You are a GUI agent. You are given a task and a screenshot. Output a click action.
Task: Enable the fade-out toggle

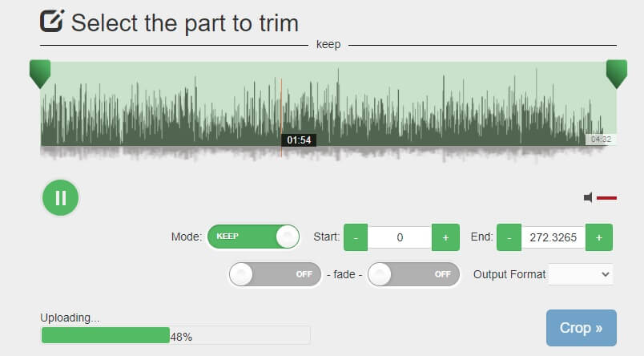pos(413,274)
